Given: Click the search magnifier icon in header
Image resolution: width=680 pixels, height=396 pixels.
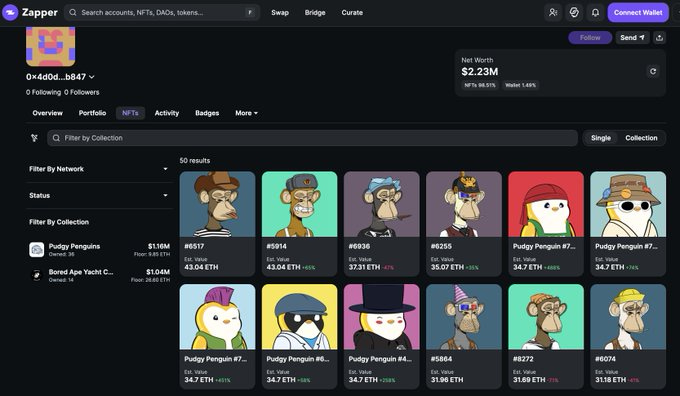Looking at the screenshot, I should click(73, 13).
